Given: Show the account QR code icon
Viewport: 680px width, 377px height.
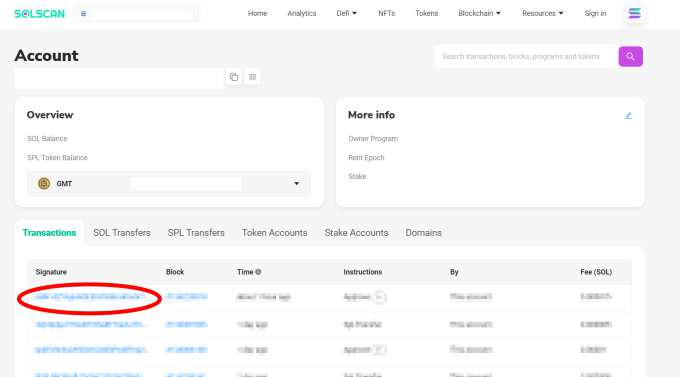Looking at the screenshot, I should [x=252, y=77].
